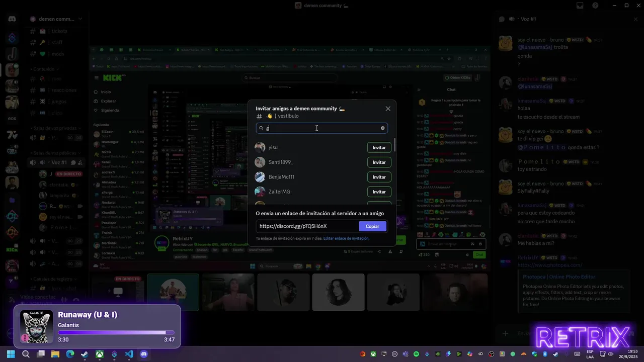644x362 pixels.
Task: Click Santi1899_'s avatar in invite list
Action: [260, 162]
